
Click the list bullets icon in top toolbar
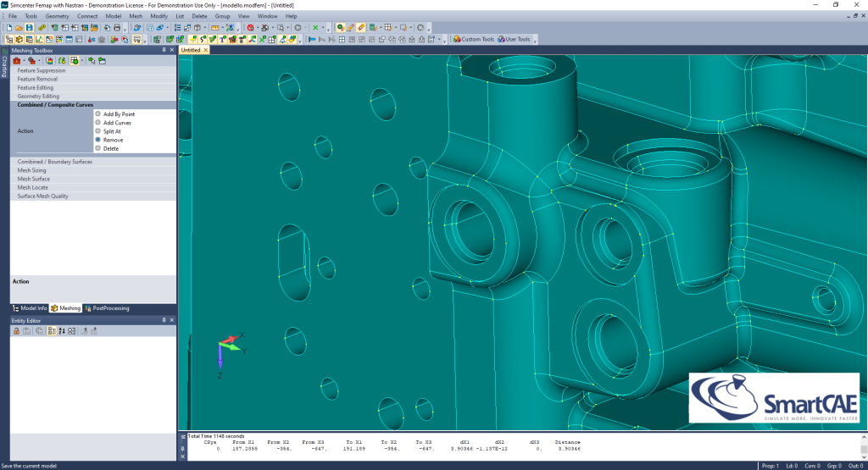click(x=177, y=28)
